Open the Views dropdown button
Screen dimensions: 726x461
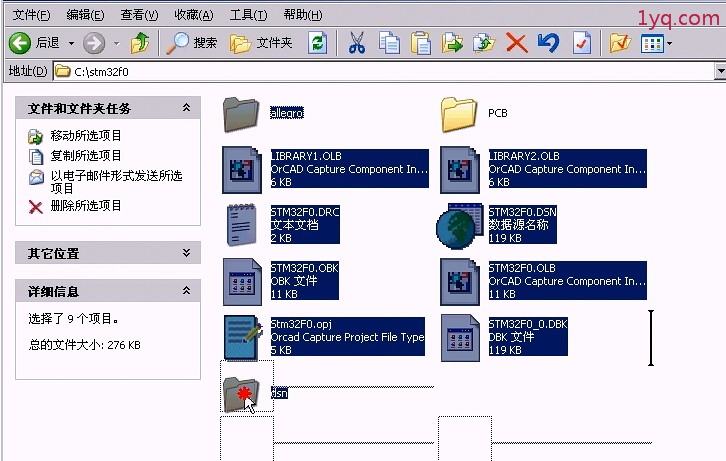coord(656,44)
